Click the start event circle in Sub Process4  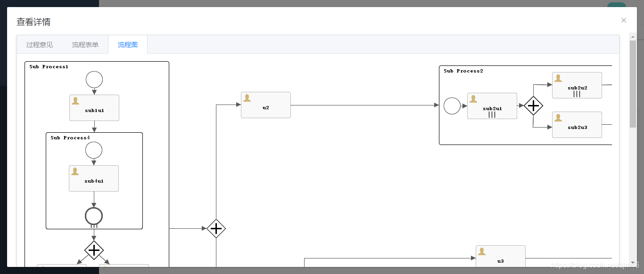(94, 150)
